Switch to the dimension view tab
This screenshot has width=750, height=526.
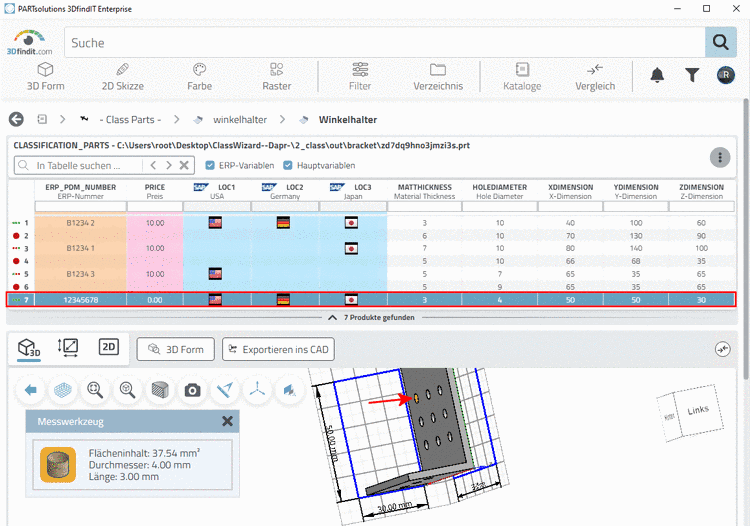[68, 348]
